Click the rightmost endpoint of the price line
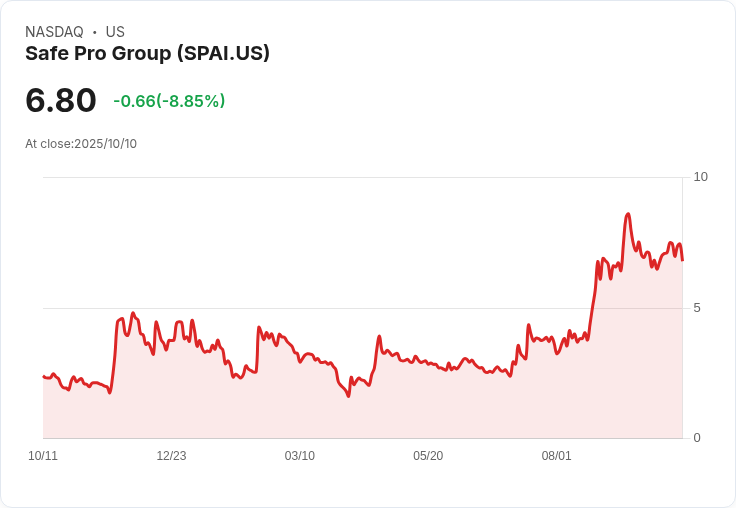This screenshot has height=508, width=736. tap(682, 260)
